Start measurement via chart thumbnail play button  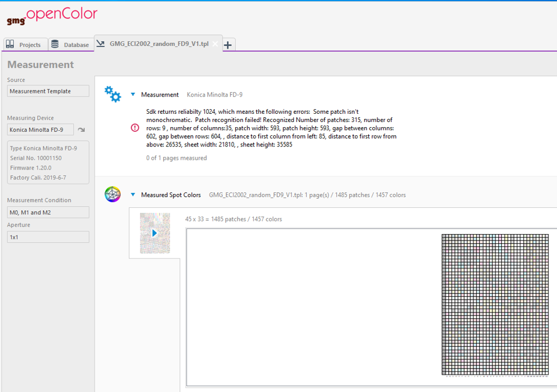point(154,233)
